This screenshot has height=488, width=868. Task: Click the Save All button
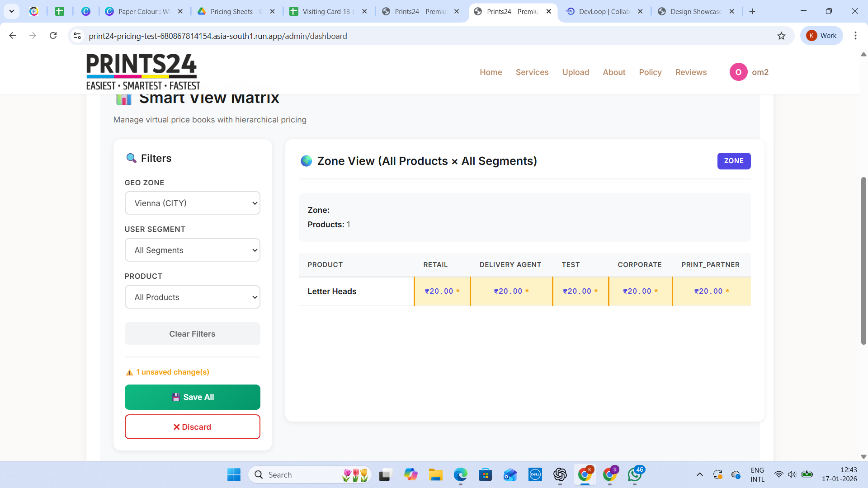click(x=192, y=397)
